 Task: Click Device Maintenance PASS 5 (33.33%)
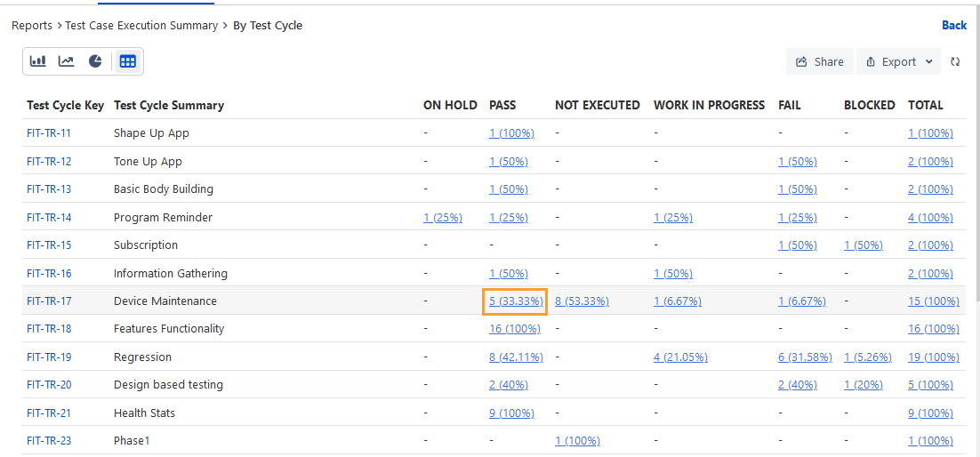516,301
